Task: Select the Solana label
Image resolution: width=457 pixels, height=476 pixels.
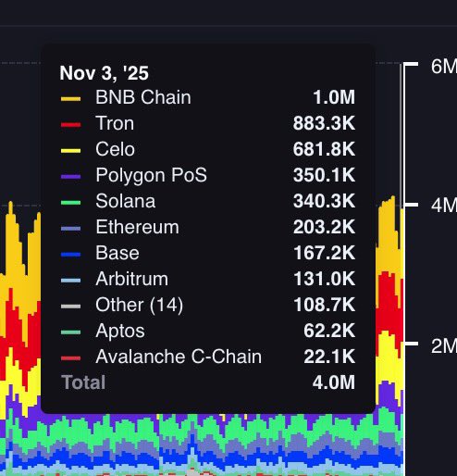Action: pyautogui.click(x=126, y=201)
